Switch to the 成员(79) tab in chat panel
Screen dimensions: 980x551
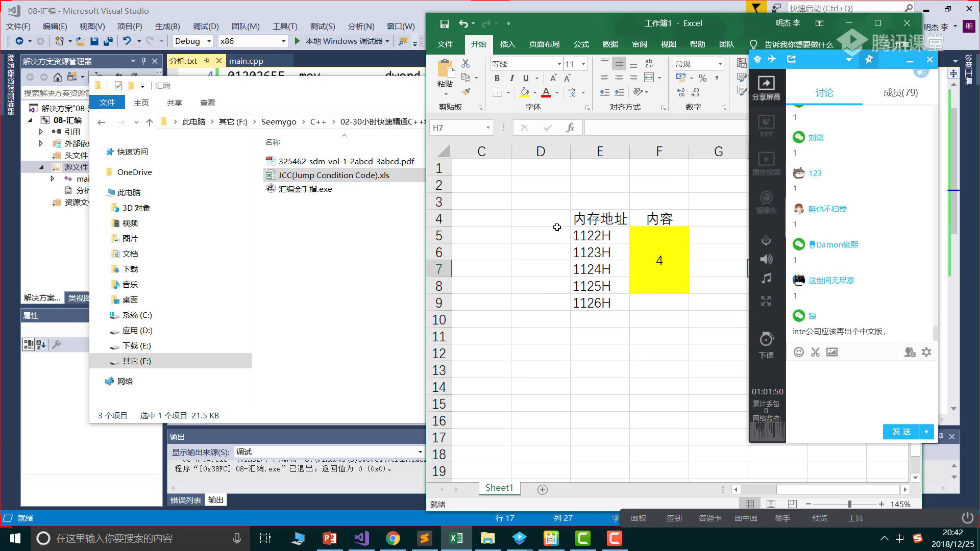(x=900, y=93)
